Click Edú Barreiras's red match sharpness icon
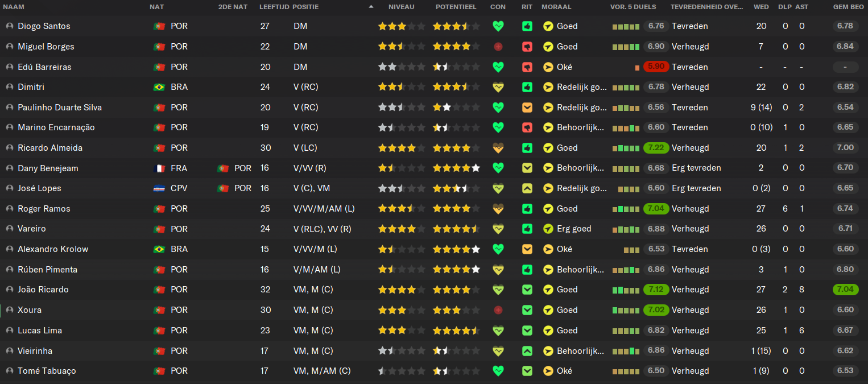The height and width of the screenshot is (384, 868). tap(527, 67)
